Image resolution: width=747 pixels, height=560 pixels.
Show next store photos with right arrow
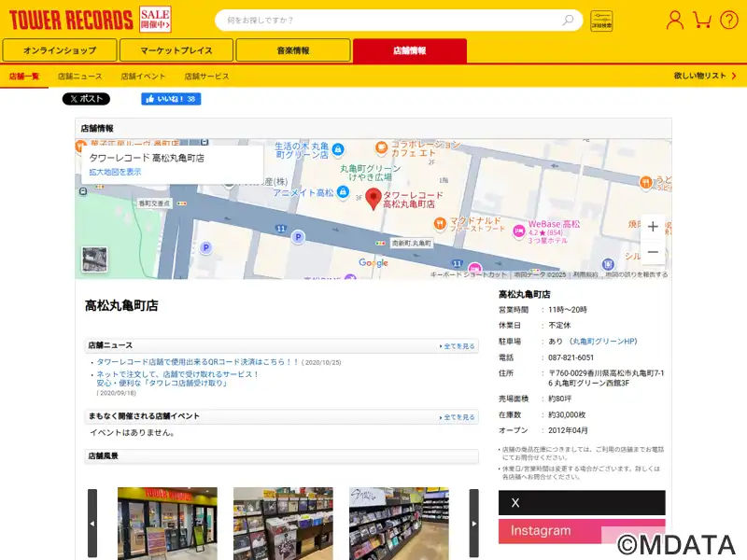[x=474, y=523]
